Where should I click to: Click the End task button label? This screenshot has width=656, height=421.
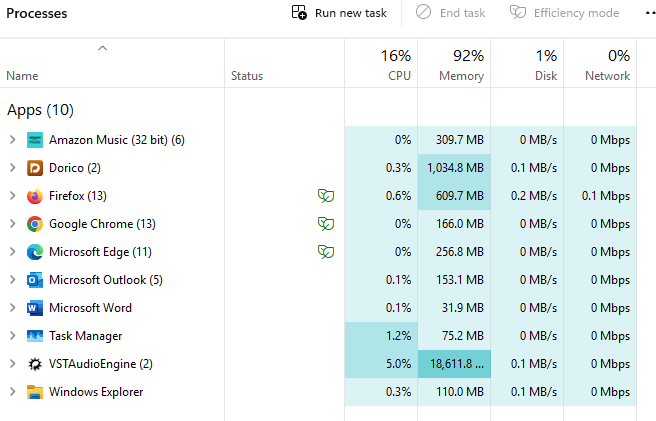(x=462, y=13)
